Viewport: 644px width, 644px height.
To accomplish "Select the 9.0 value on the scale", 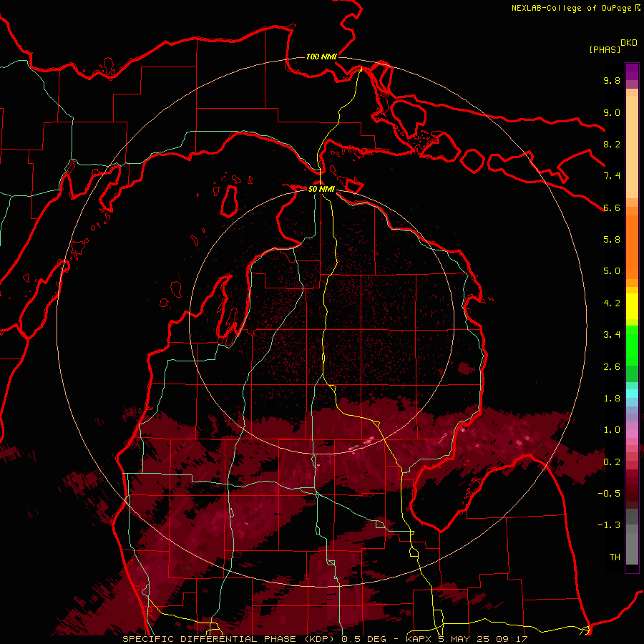I will 612,112.
